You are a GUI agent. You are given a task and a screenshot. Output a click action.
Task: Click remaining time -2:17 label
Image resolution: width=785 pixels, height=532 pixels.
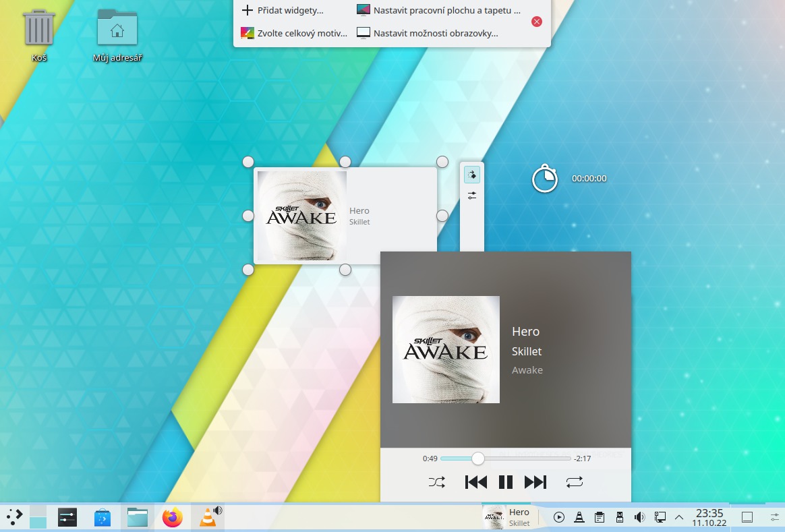[x=582, y=459]
